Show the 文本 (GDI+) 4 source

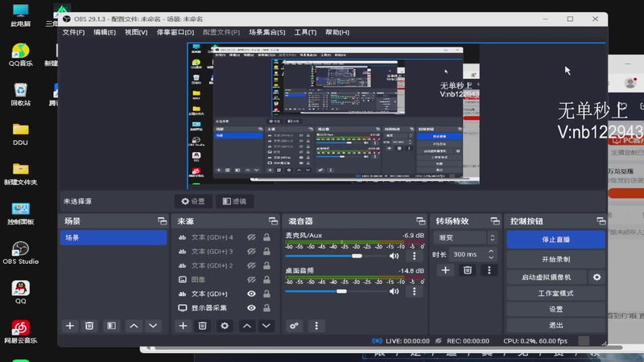tap(251, 237)
